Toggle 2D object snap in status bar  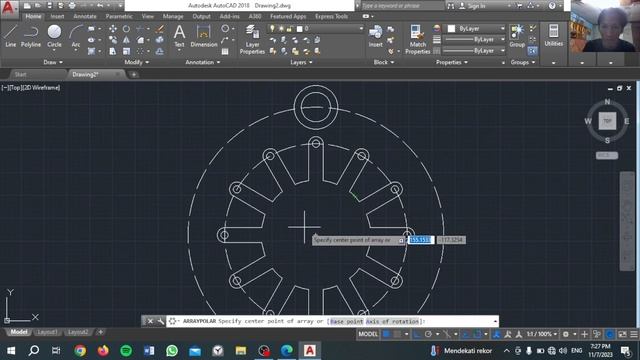pyautogui.click(x=477, y=334)
